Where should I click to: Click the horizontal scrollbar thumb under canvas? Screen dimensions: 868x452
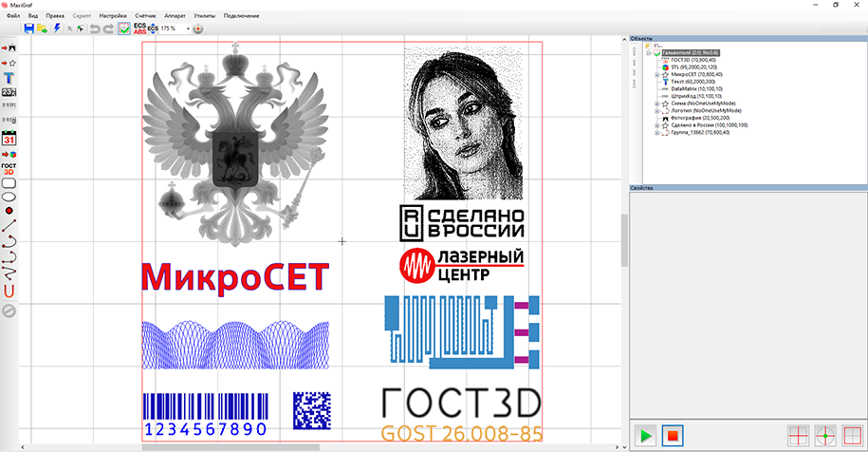click(231, 447)
